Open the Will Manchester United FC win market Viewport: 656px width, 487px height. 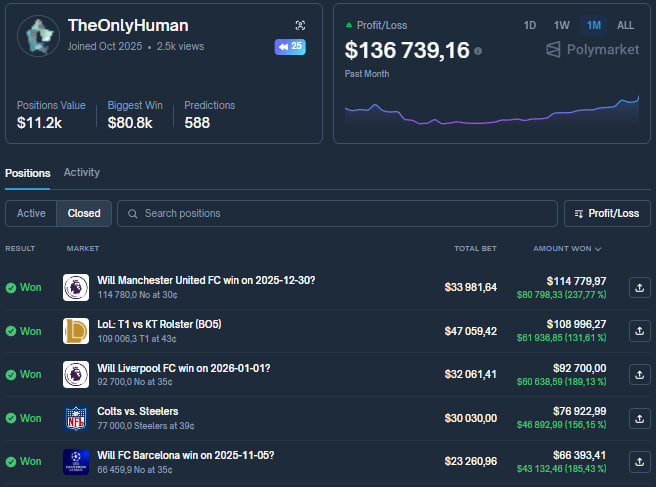tap(206, 280)
